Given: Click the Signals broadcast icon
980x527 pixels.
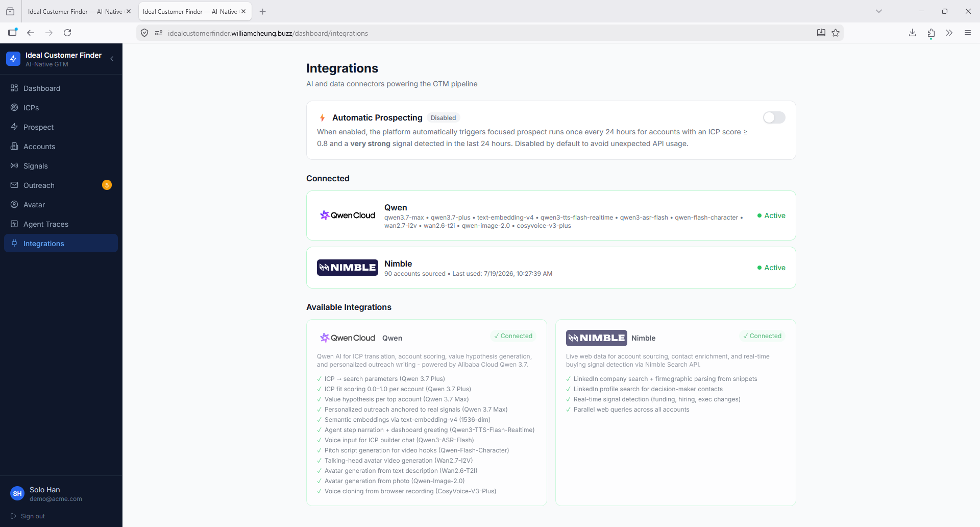Looking at the screenshot, I should pos(14,165).
